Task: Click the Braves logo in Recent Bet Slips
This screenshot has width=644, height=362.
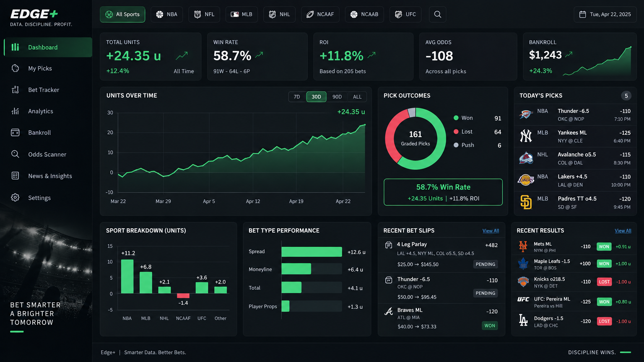Action: (x=389, y=311)
